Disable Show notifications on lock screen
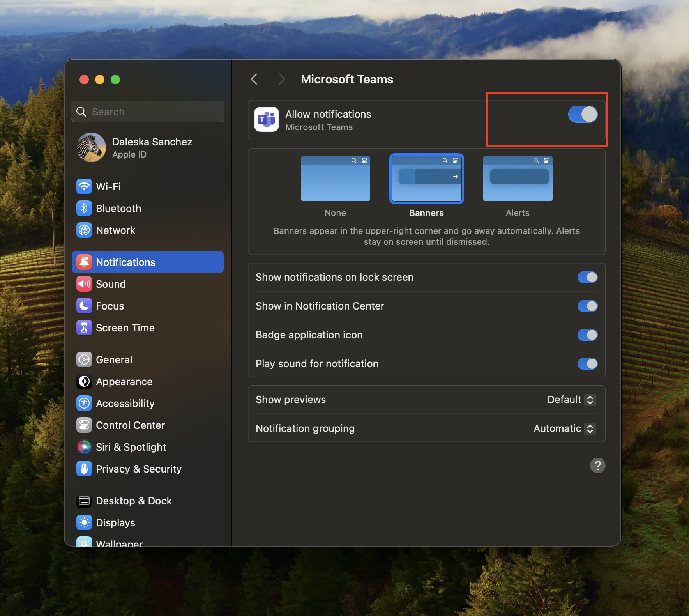This screenshot has width=689, height=616. pos(587,277)
